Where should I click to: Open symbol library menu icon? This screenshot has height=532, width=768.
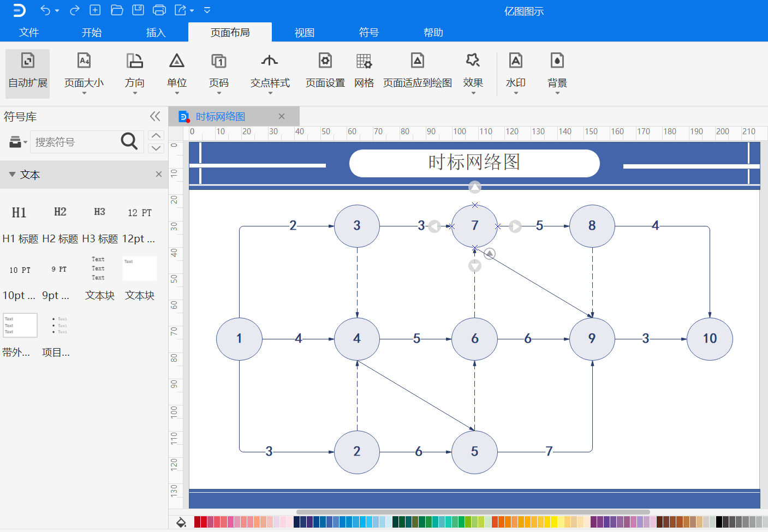tap(18, 142)
